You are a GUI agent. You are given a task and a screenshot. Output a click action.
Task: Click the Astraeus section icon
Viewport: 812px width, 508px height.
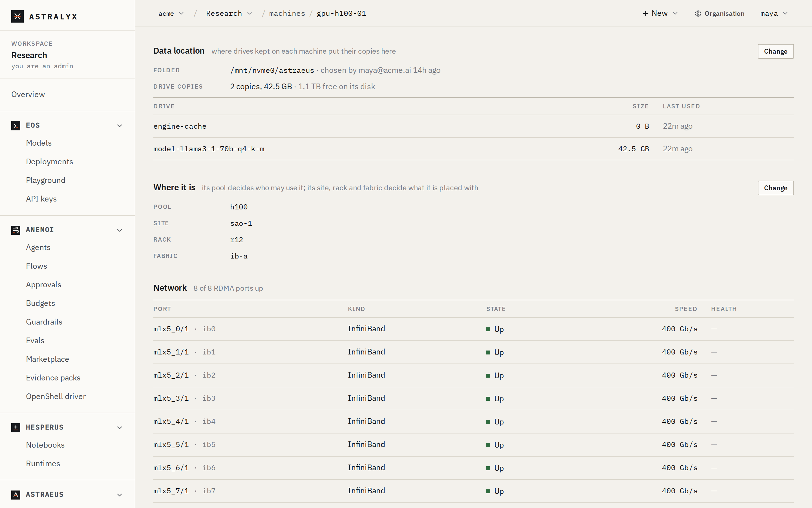point(16,495)
